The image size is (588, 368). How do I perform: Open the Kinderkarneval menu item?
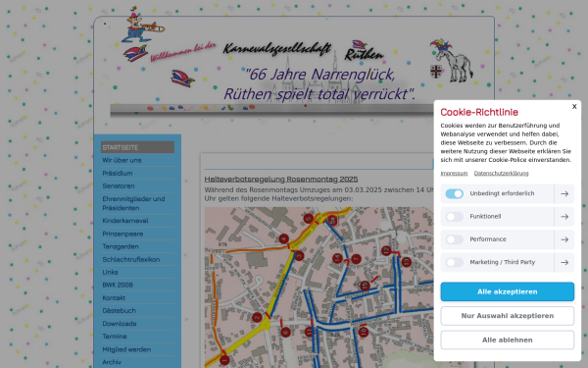pyautogui.click(x=137, y=221)
